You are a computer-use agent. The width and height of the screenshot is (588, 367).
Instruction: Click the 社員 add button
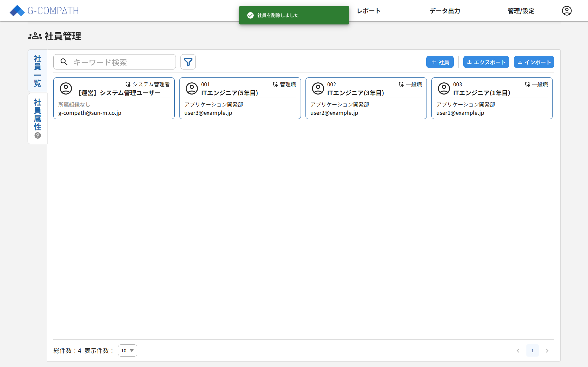coord(440,62)
